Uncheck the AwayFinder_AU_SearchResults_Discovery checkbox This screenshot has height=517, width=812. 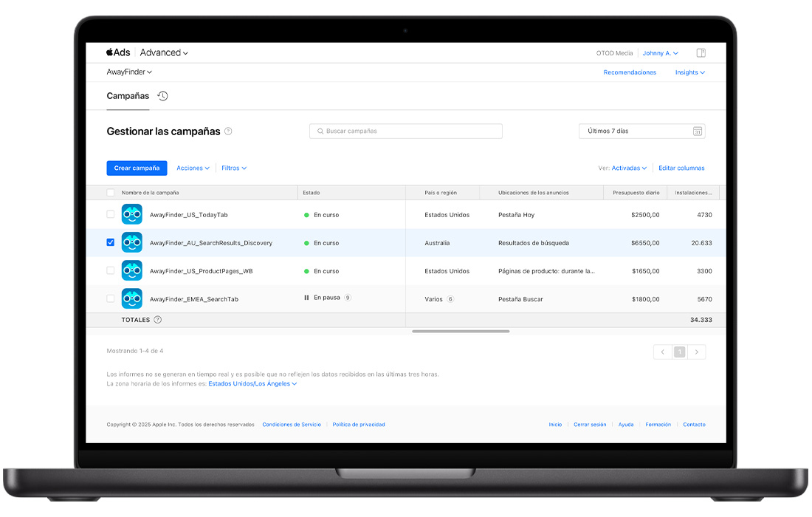click(x=111, y=242)
